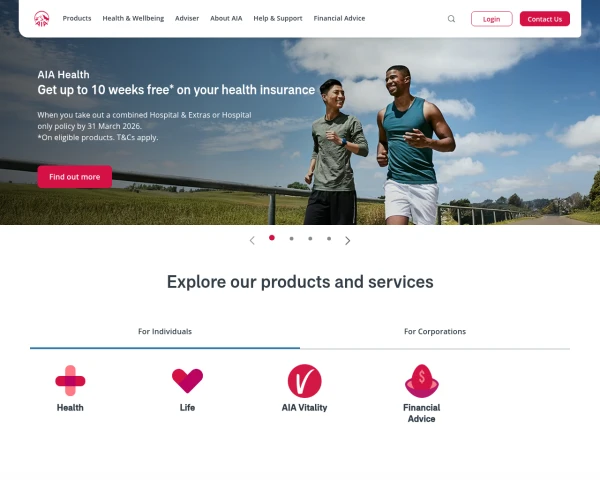
Task: Click the AIA logo in header
Action: [42, 19]
